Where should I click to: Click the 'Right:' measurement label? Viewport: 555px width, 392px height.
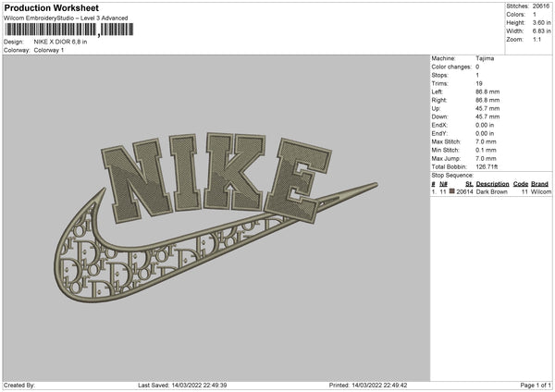439,101
